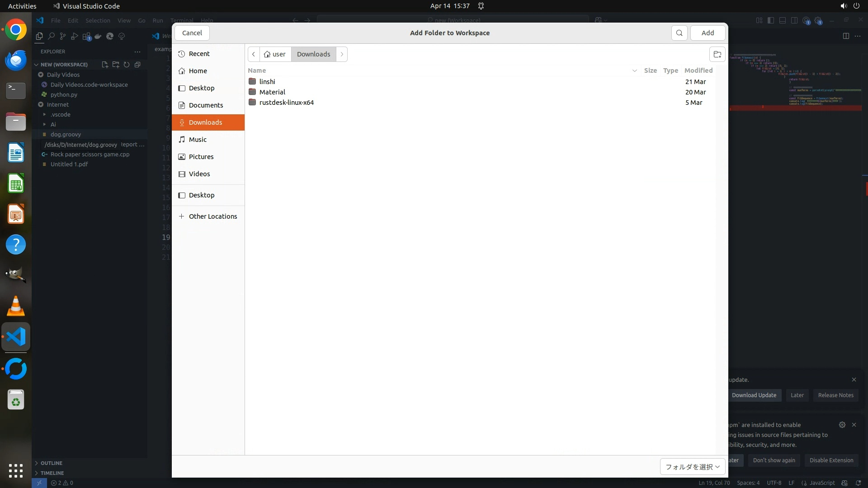Select Other Locations in sidebar
The image size is (868, 488).
pos(212,216)
